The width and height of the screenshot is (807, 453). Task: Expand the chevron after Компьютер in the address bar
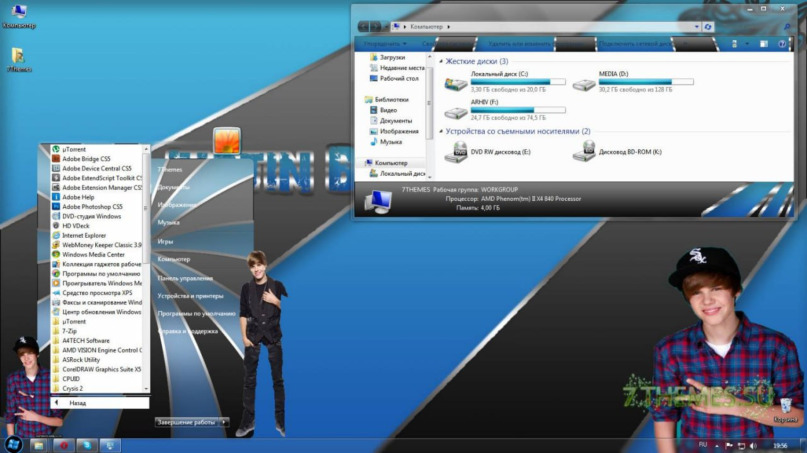pyautogui.click(x=449, y=27)
